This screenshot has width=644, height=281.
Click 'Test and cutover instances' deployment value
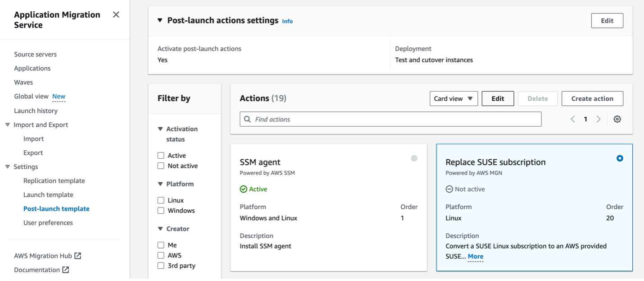[434, 60]
